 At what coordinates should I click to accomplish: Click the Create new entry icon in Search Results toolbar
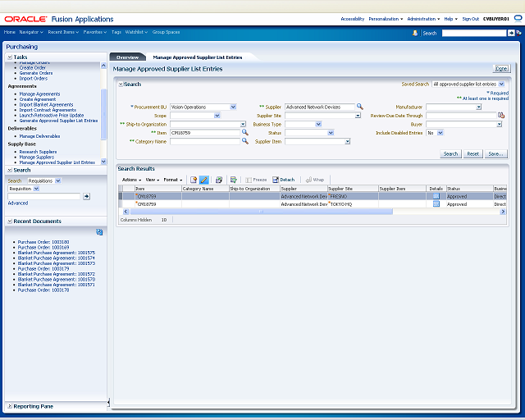[x=194, y=180]
